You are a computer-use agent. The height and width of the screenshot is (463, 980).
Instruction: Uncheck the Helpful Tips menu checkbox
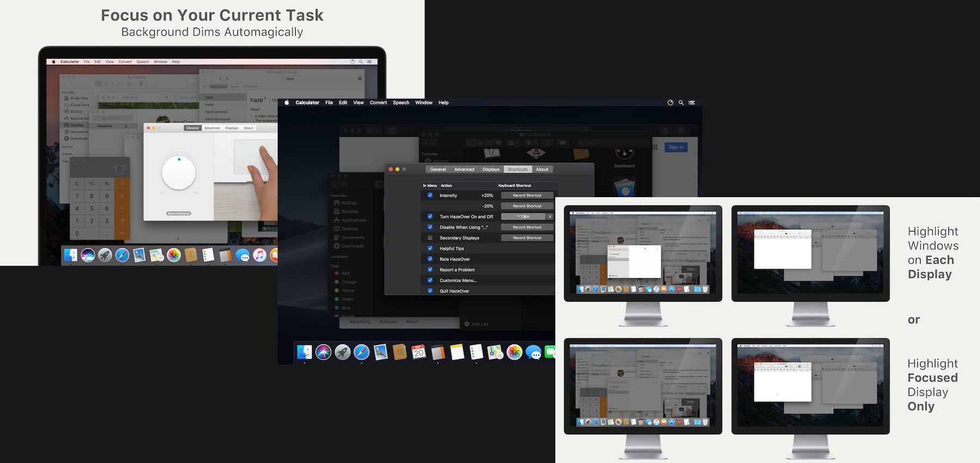point(430,248)
